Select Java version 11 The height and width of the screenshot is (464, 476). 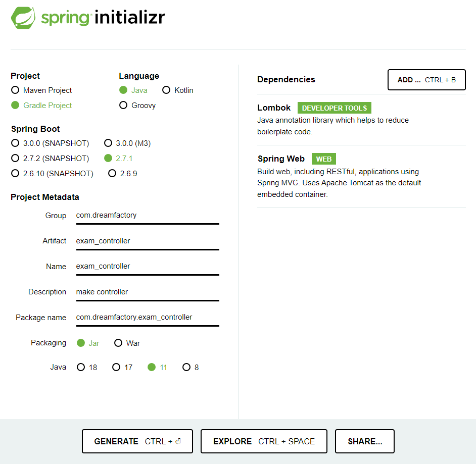(x=157, y=367)
